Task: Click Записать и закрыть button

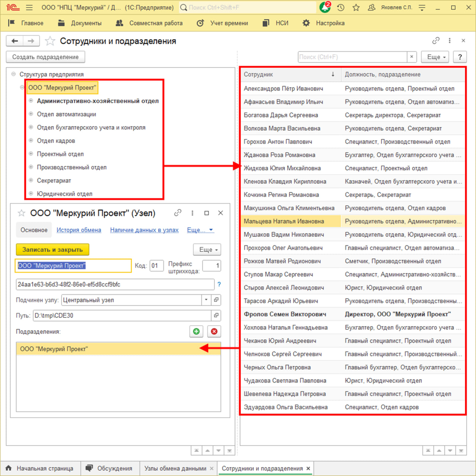Action: (52, 250)
